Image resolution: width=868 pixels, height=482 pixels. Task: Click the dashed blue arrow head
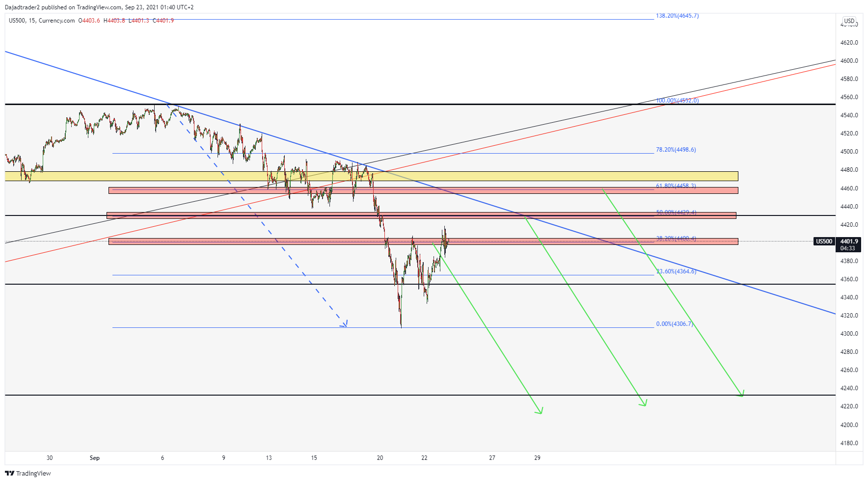tap(344, 323)
